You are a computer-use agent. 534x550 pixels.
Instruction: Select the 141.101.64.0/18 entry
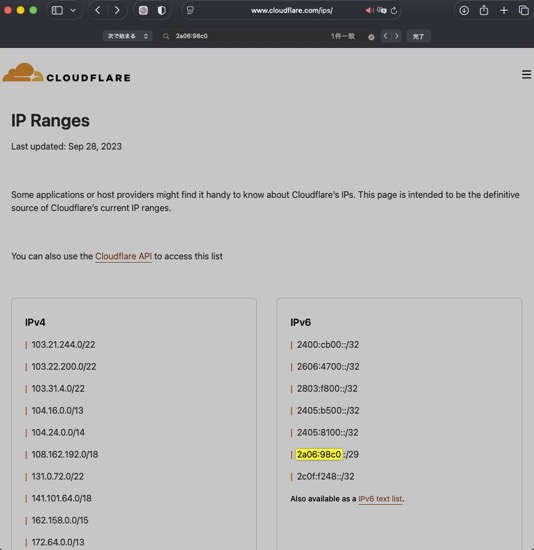pos(61,498)
